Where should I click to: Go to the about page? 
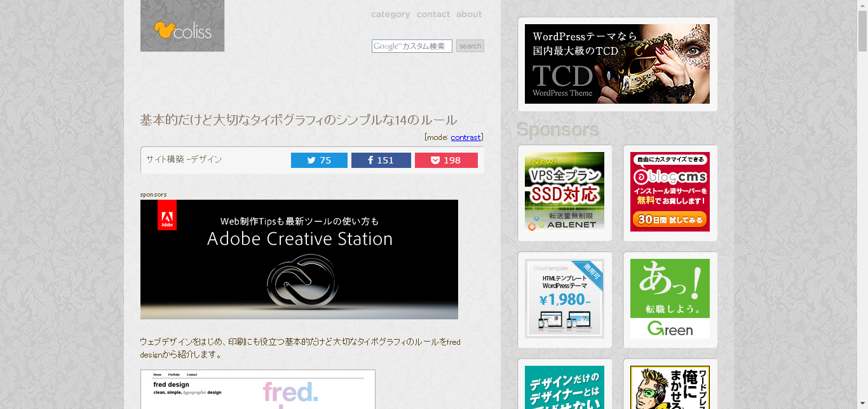click(469, 15)
